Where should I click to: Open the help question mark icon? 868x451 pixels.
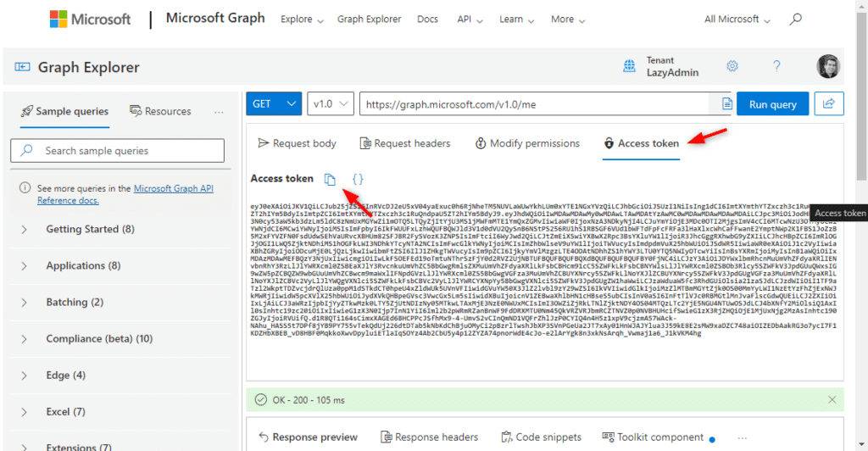click(776, 66)
